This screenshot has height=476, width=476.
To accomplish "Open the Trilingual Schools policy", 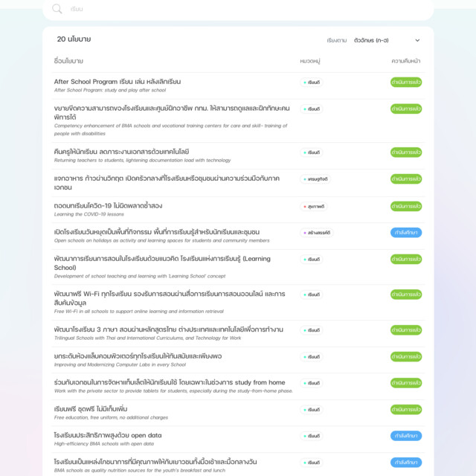I will tap(169, 329).
